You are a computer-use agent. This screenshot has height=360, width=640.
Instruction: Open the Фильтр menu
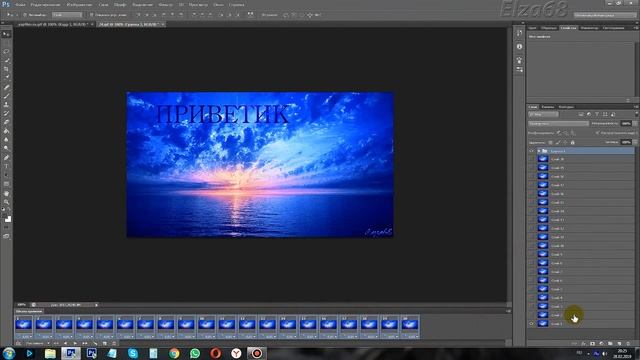click(x=165, y=4)
